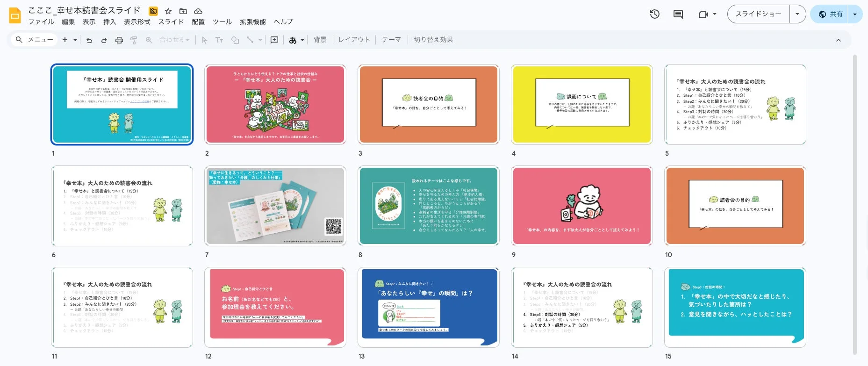Select slide 7 booklet photo thumbnail
Viewport: 868px width, 366px height.
pos(275,206)
